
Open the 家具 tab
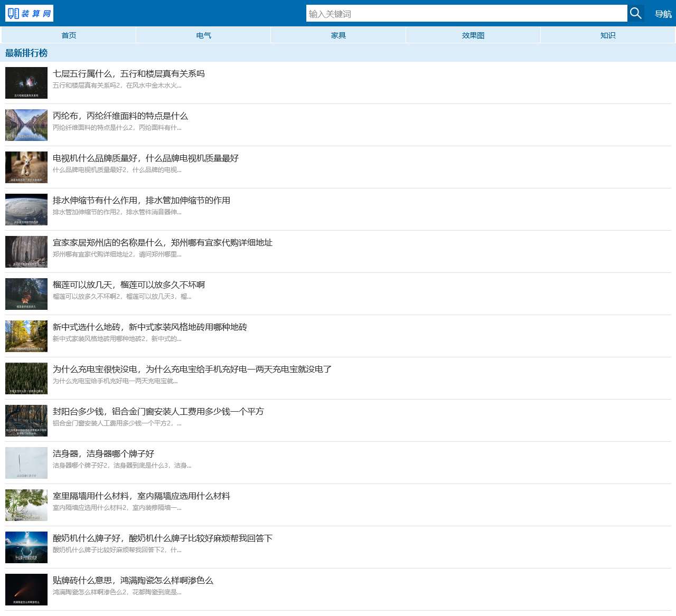(x=338, y=35)
